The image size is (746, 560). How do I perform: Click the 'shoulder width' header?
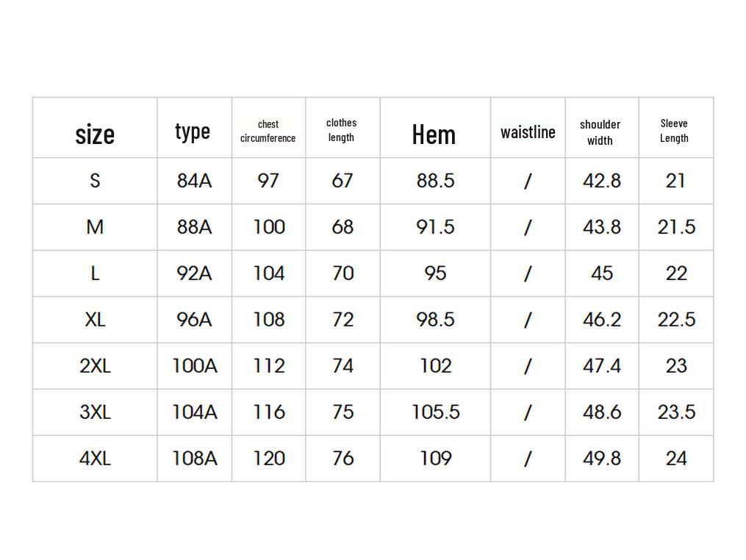coord(600,132)
